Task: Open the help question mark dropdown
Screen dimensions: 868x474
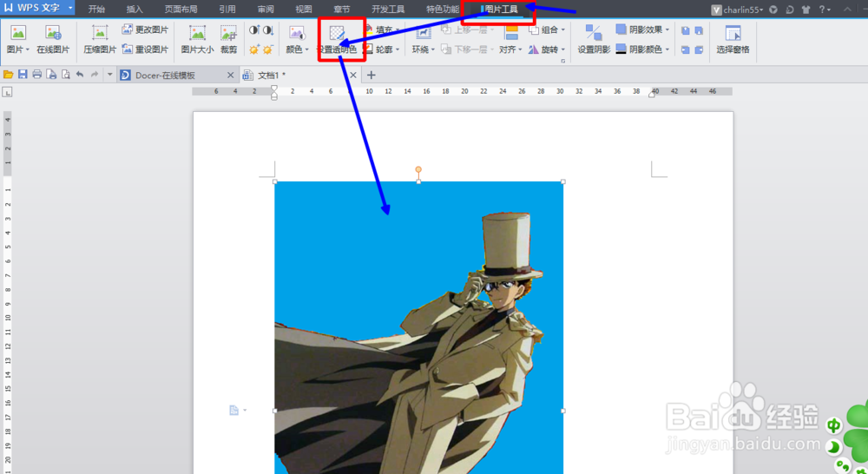Action: pos(825,10)
